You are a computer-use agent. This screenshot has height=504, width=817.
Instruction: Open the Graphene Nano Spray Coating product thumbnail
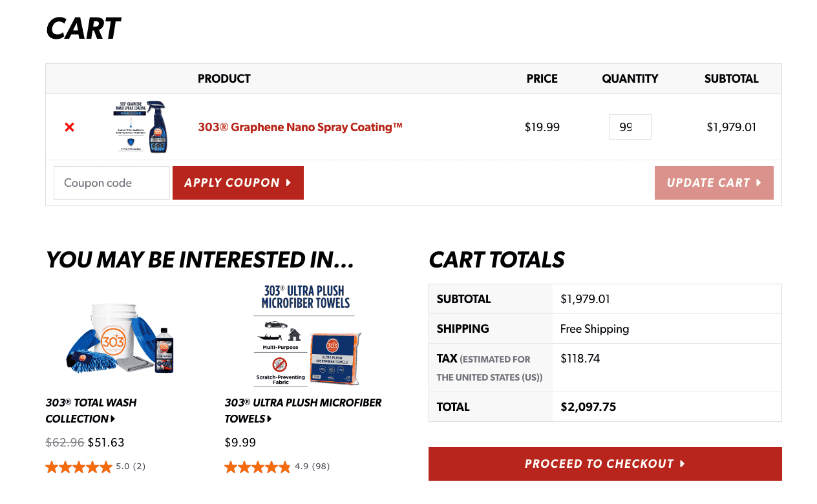point(141,127)
